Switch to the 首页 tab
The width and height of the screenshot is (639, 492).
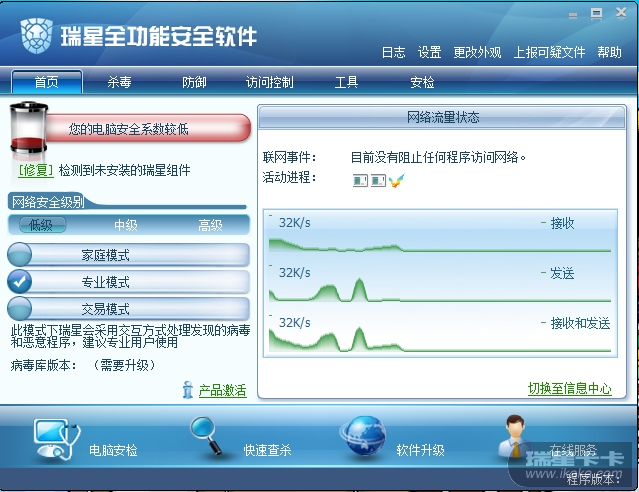coord(47,82)
